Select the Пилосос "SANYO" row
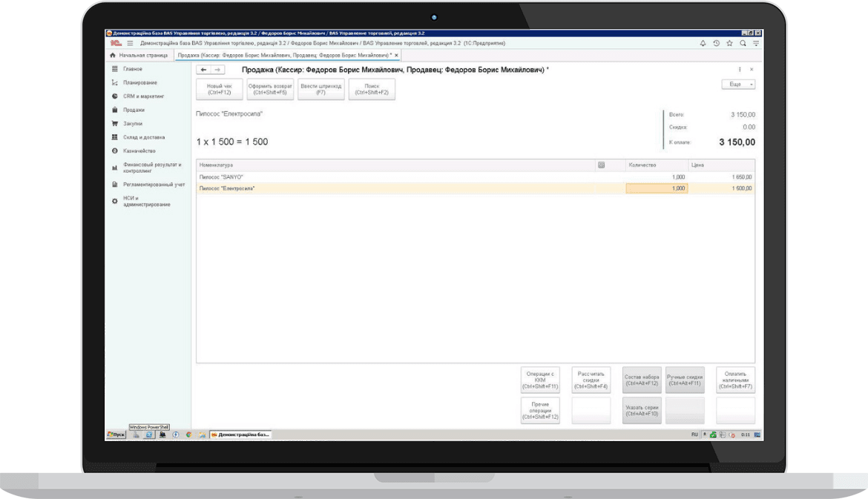 pyautogui.click(x=371, y=177)
